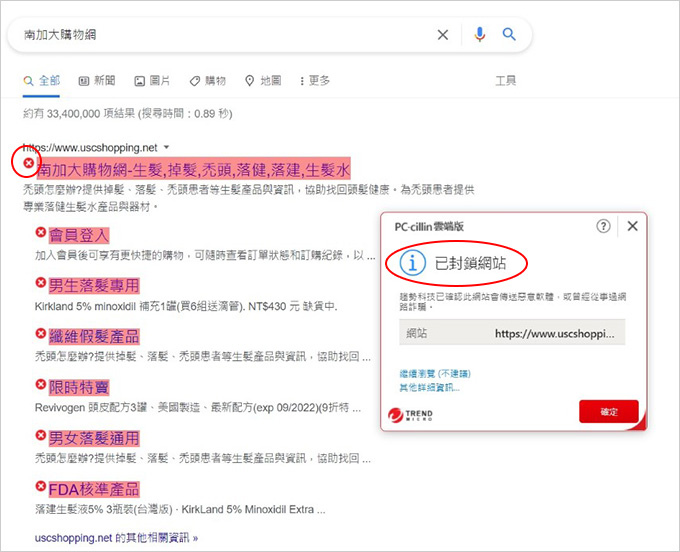The width and height of the screenshot is (680, 552).
Task: Click the red warning icon beside 纖維假髮產品
Action: [x=41, y=333]
